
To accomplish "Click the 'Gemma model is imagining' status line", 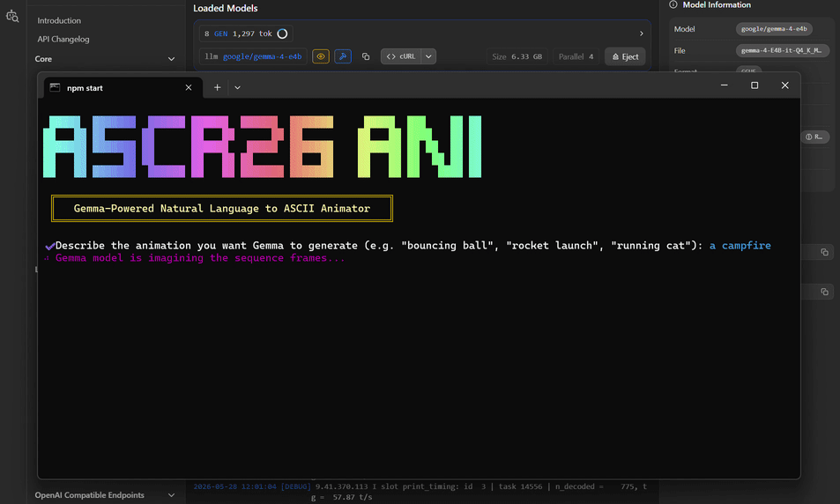I will click(200, 258).
